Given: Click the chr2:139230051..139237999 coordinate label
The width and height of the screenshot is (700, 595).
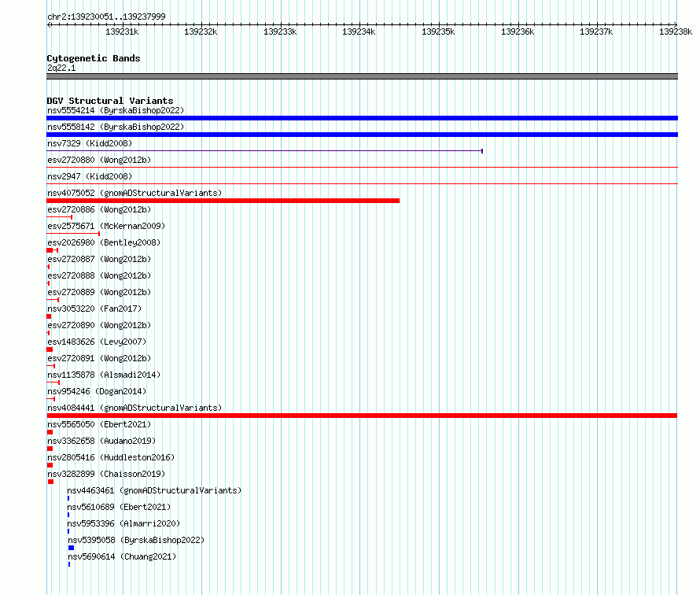Looking at the screenshot, I should 106,17.
